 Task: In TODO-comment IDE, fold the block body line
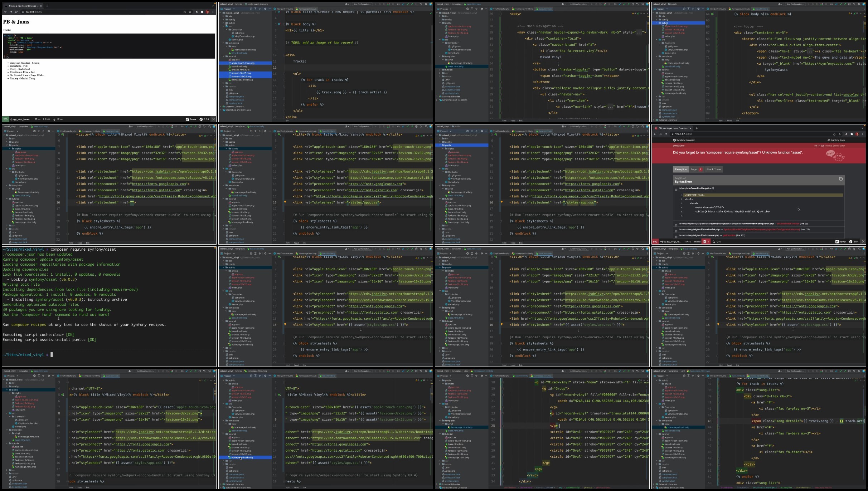pyautogui.click(x=284, y=24)
